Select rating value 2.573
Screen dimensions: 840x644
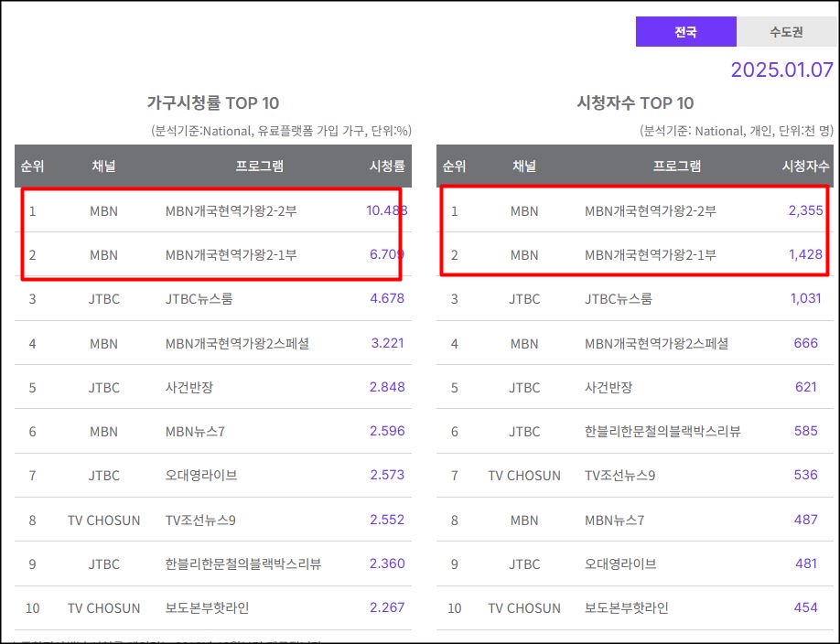click(387, 475)
